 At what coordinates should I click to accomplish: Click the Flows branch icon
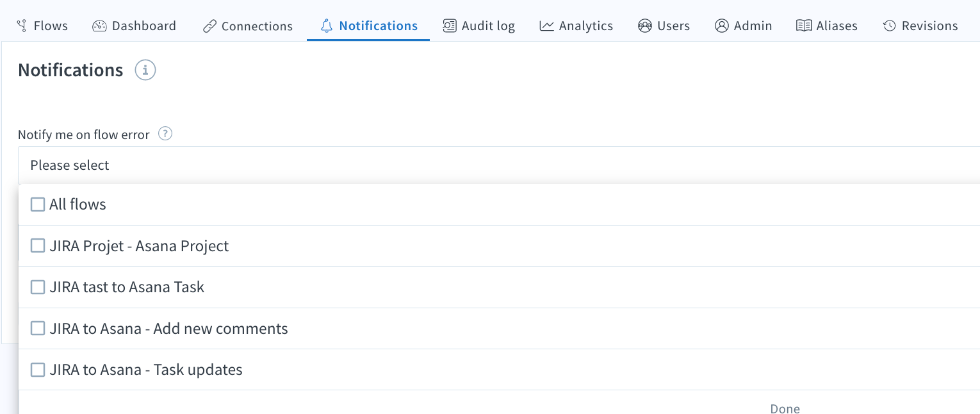(22, 26)
